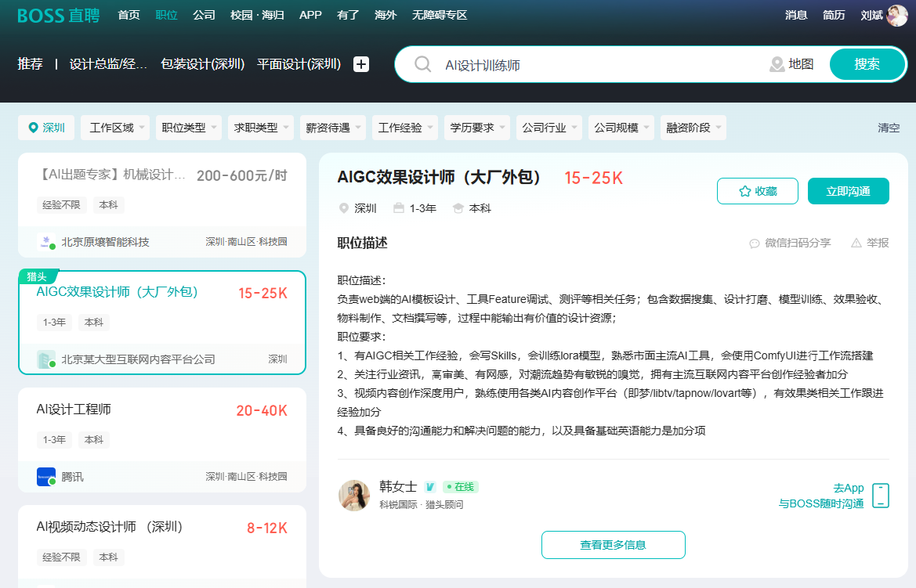Click 查看更多信息 button
916x588 pixels.
tap(613, 545)
